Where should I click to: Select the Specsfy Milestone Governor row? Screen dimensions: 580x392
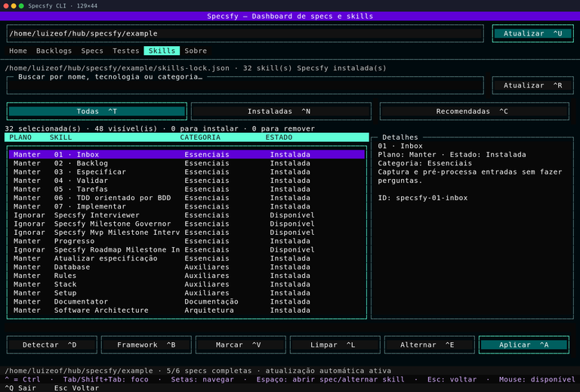pyautogui.click(x=187, y=224)
